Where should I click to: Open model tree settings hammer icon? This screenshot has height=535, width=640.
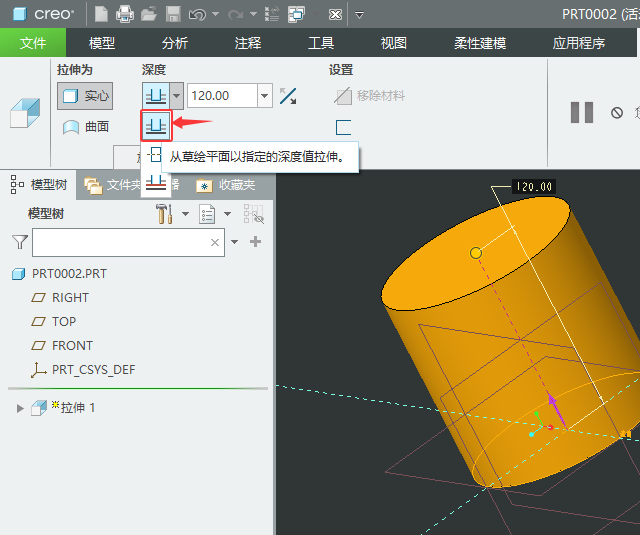(x=165, y=214)
